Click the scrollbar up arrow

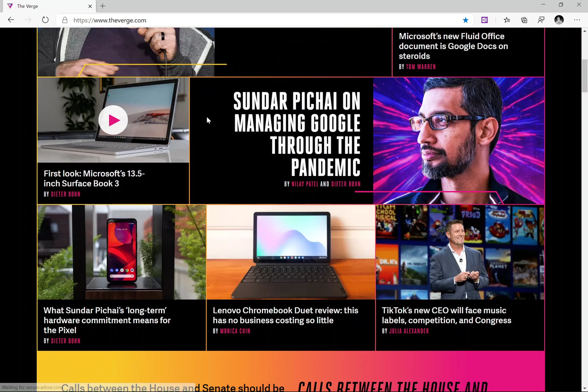585,31
